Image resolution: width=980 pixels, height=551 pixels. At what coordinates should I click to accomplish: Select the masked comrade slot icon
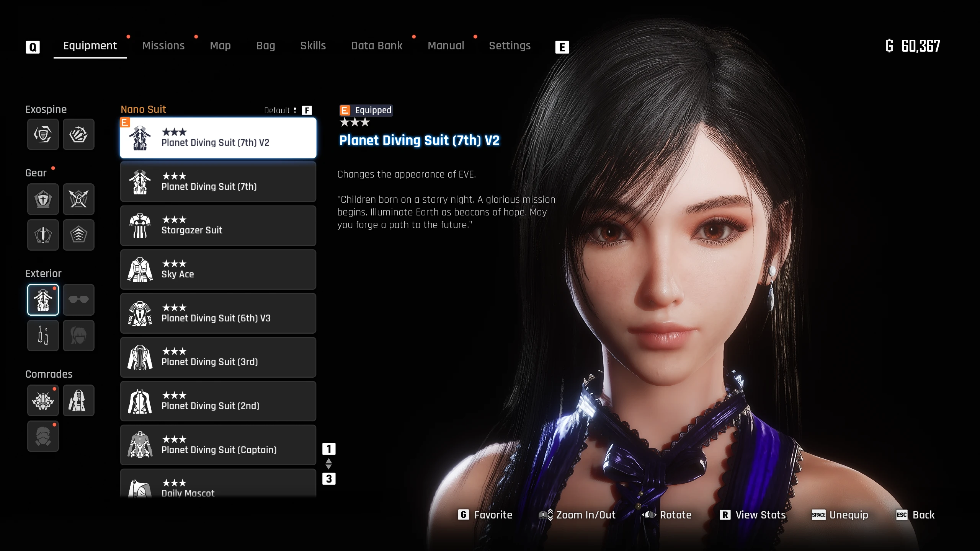coord(43,436)
